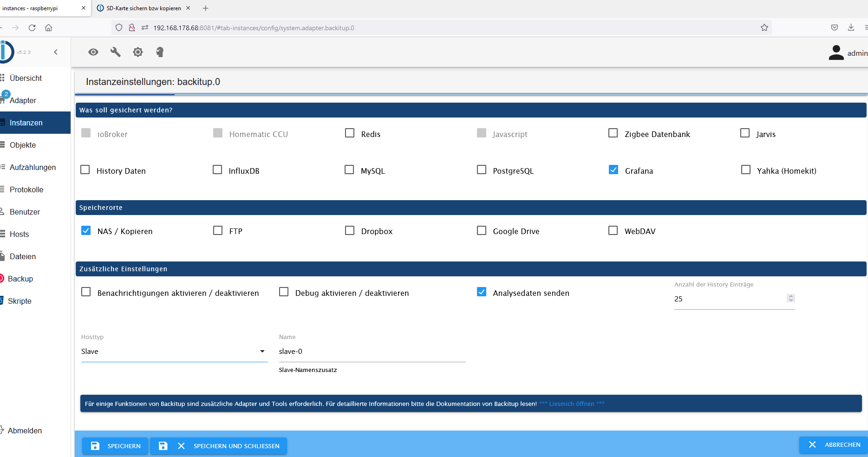Open Dateien in the sidebar
868x457 pixels.
[x=35, y=256]
